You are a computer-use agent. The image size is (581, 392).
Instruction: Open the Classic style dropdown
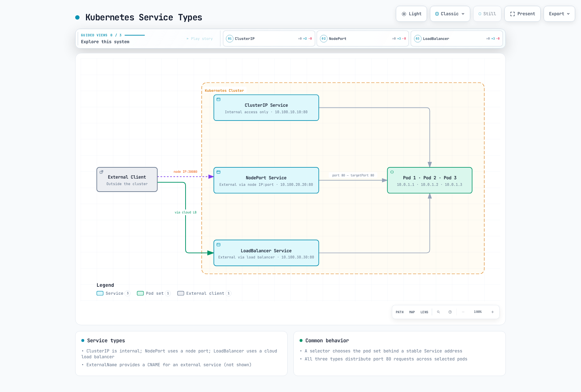click(450, 14)
